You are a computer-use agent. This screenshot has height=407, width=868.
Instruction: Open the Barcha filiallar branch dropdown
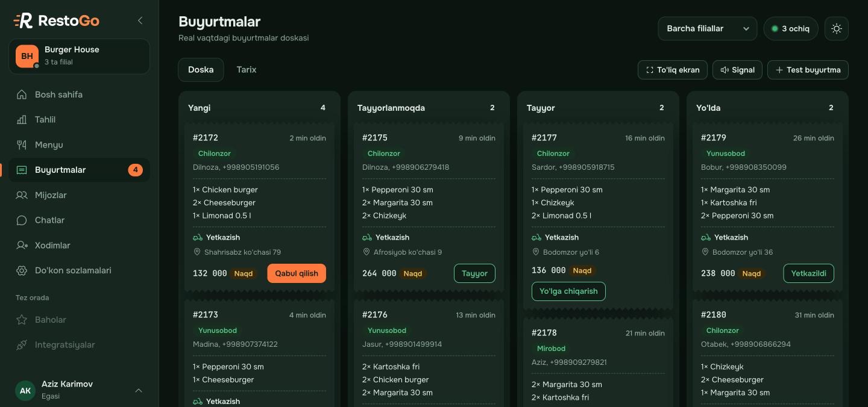(x=708, y=28)
